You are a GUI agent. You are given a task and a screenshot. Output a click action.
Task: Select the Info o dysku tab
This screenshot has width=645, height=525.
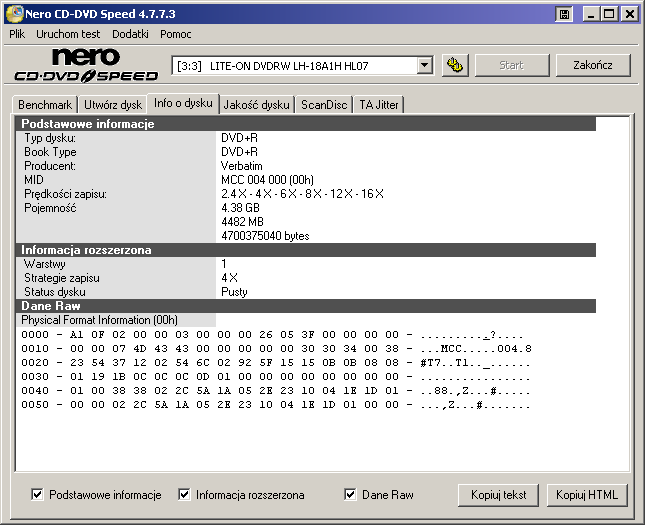[183, 103]
